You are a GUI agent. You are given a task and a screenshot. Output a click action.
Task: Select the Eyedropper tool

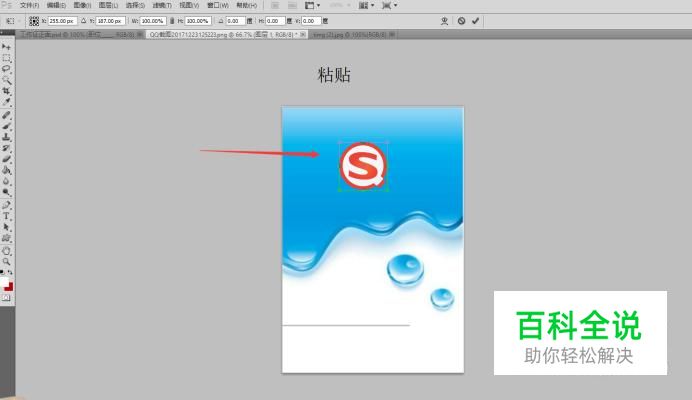coord(6,102)
